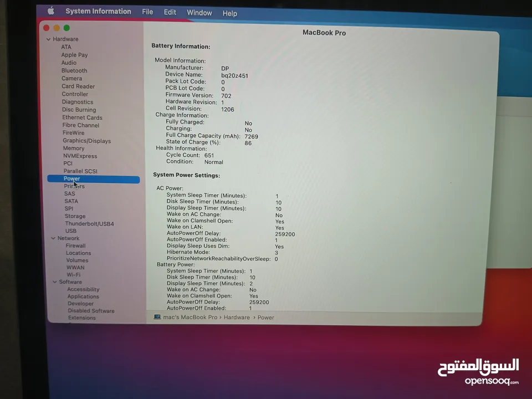Screen dimensions: 532x399
Task: Select Storage in the sidebar
Action: pos(75,216)
